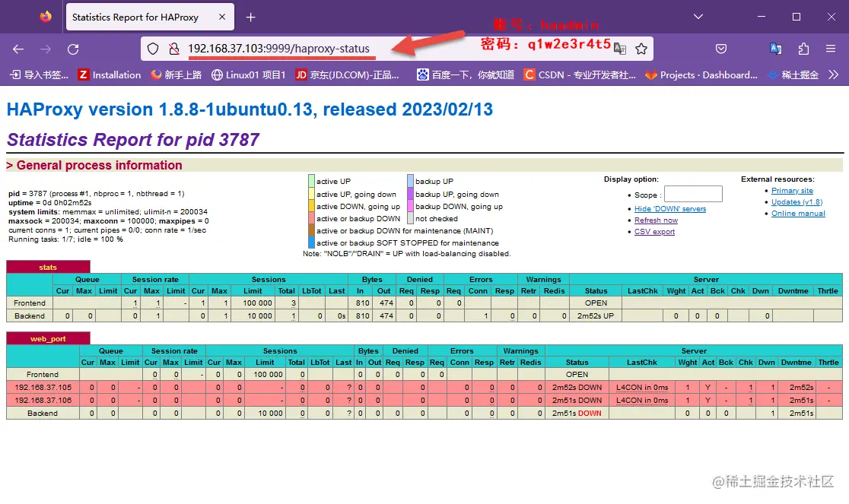Screen dimensions: 849x504
Task: Click the 192.168.37.106 server row name
Action: tap(43, 400)
